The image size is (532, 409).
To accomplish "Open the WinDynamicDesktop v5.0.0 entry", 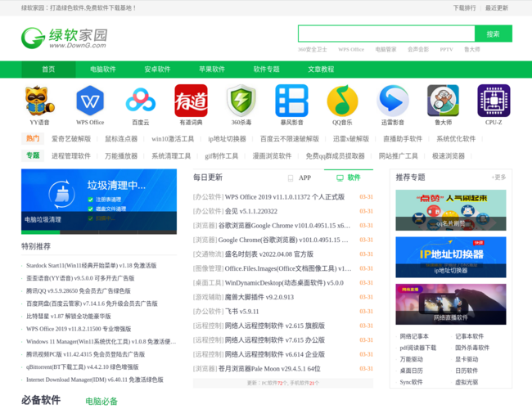I will coord(284,283).
